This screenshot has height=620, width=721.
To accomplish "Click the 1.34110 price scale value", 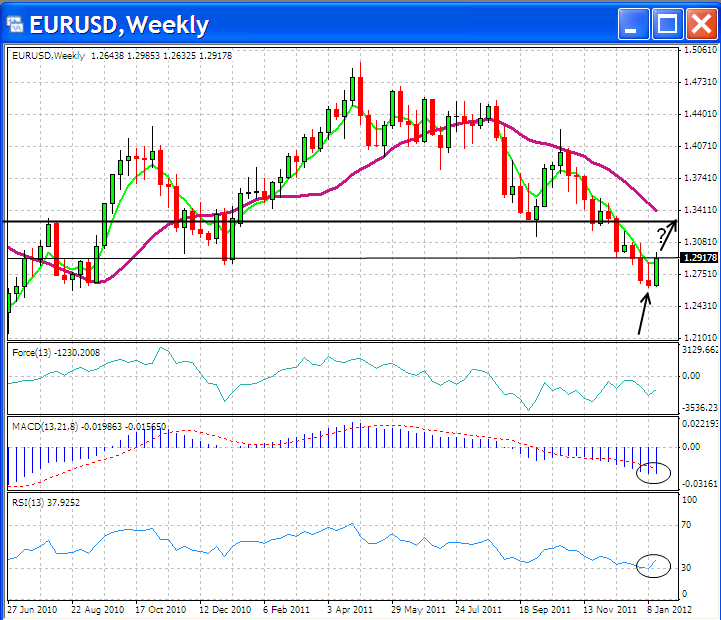I will coord(700,210).
